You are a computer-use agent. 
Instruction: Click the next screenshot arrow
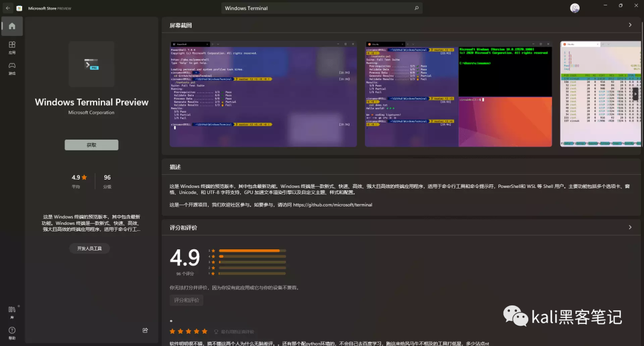point(636,94)
